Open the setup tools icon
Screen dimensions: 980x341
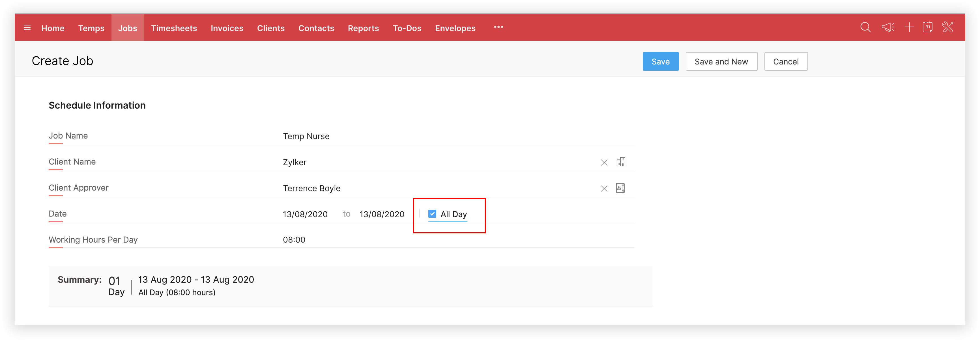coord(947,27)
